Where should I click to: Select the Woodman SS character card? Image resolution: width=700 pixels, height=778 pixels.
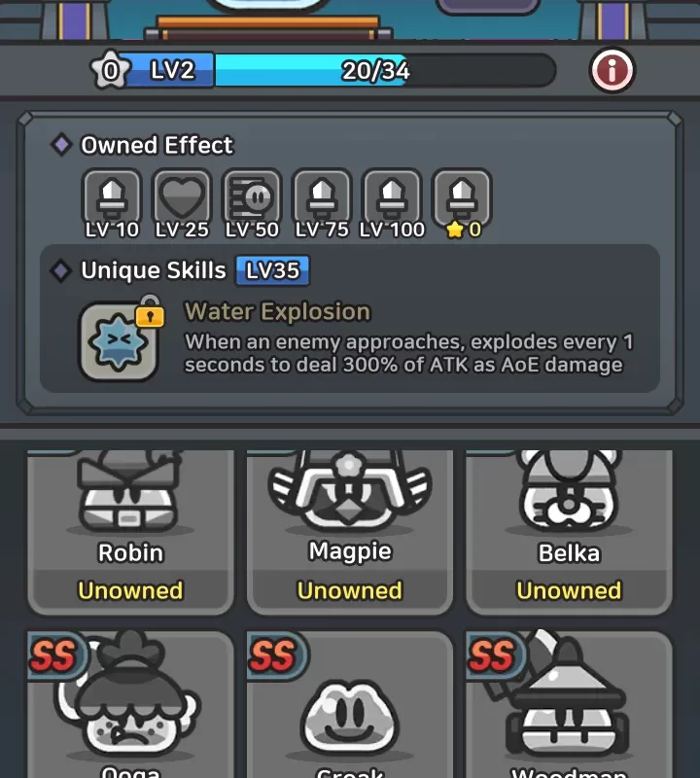tap(569, 704)
